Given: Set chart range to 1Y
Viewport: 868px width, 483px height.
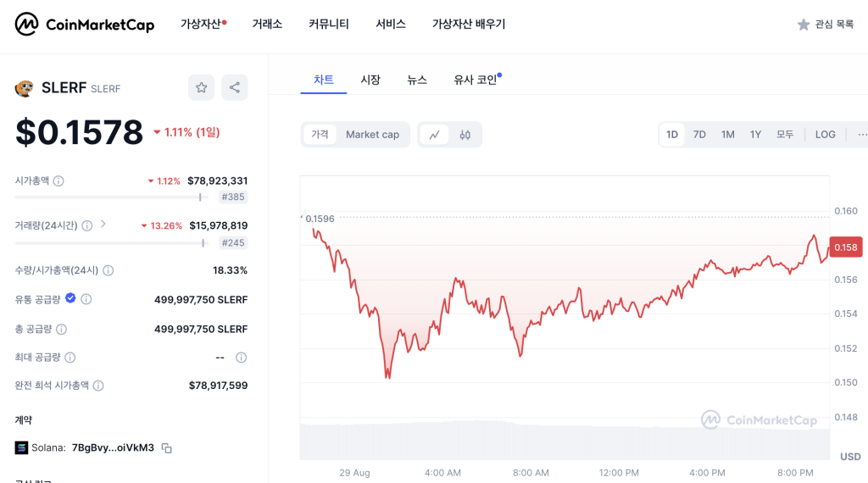Looking at the screenshot, I should (755, 135).
